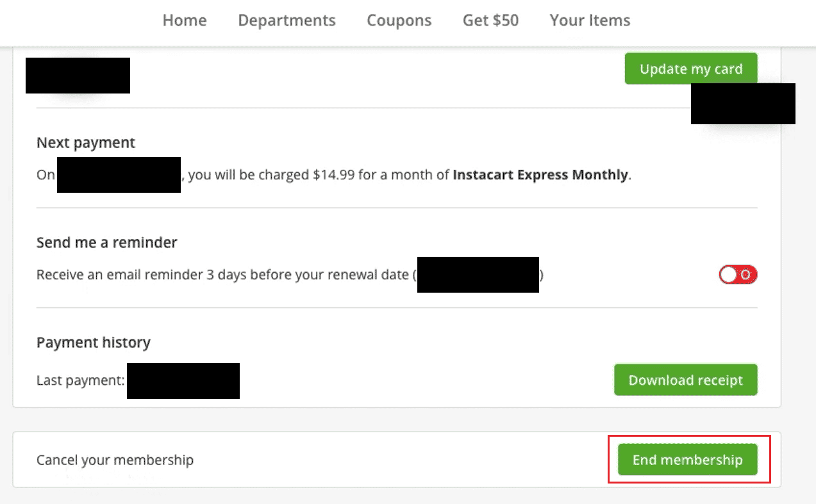This screenshot has height=504, width=816.
Task: Click the redacted date in Next payment sentence
Action: click(x=119, y=174)
